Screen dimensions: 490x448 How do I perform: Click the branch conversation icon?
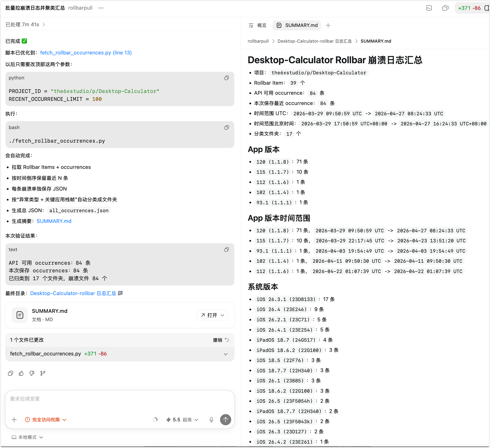point(43,373)
